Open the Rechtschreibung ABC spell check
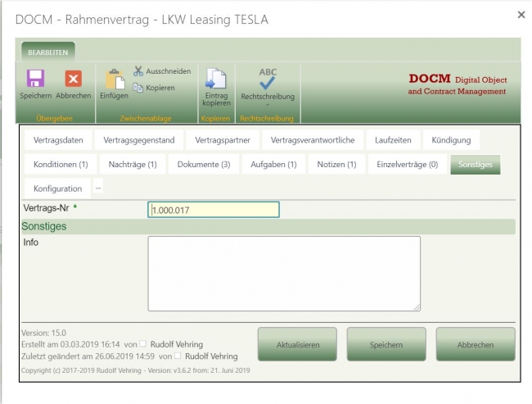Viewport: 532px width, 404px height. click(268, 79)
